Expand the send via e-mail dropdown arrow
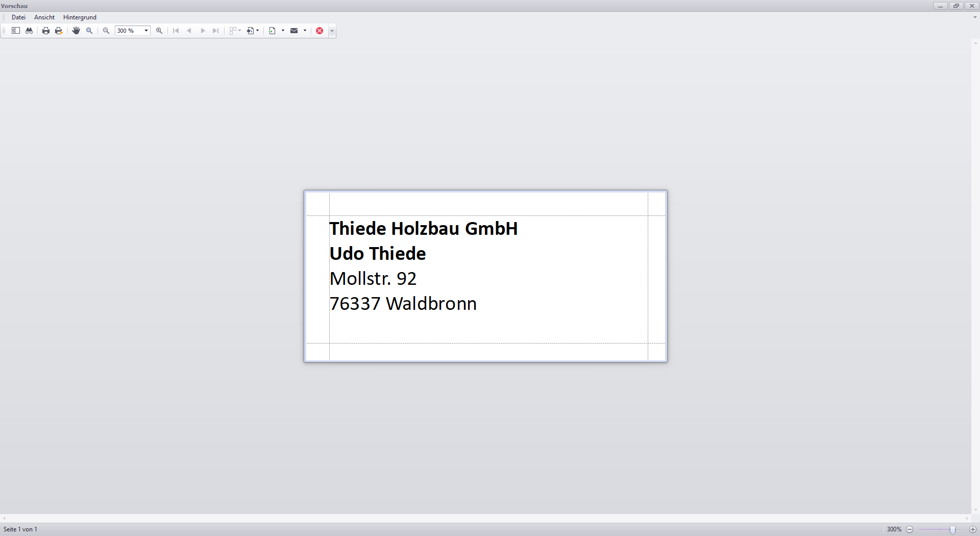 click(305, 31)
